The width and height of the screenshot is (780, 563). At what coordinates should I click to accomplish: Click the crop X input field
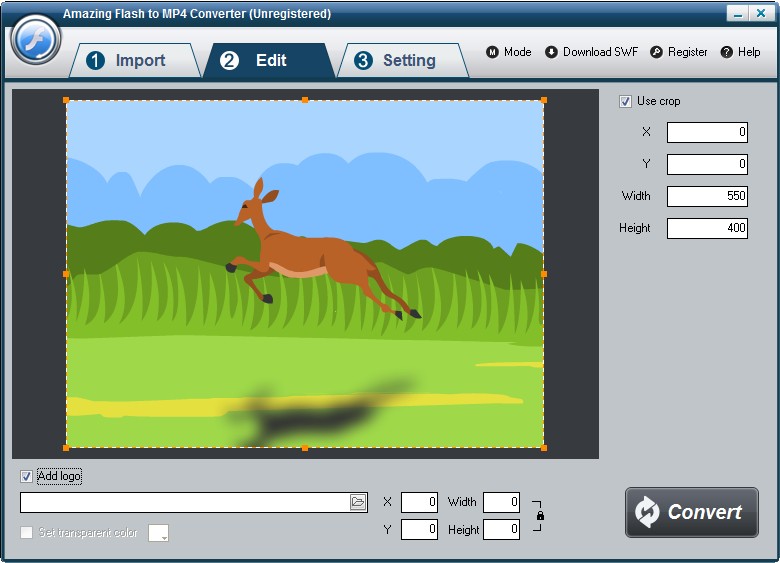(707, 132)
